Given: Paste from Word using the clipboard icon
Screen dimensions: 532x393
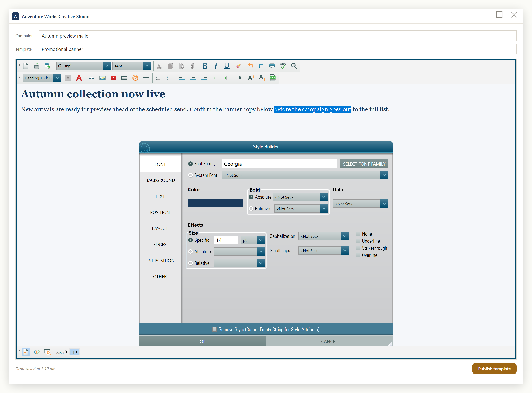Looking at the screenshot, I should coord(192,66).
